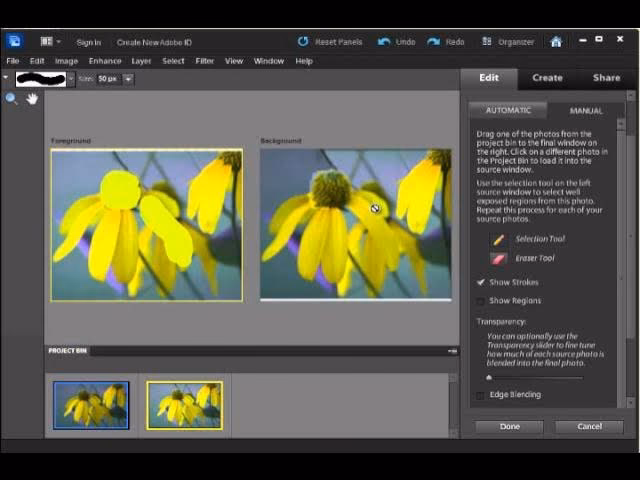Click the Sign In link

tap(89, 42)
